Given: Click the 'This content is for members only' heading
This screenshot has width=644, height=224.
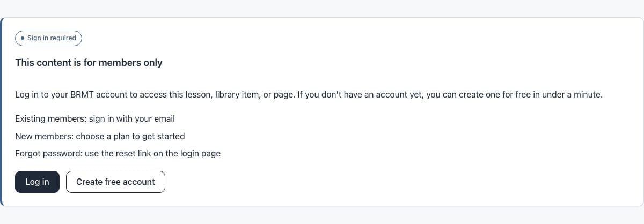Looking at the screenshot, I should pos(89,63).
